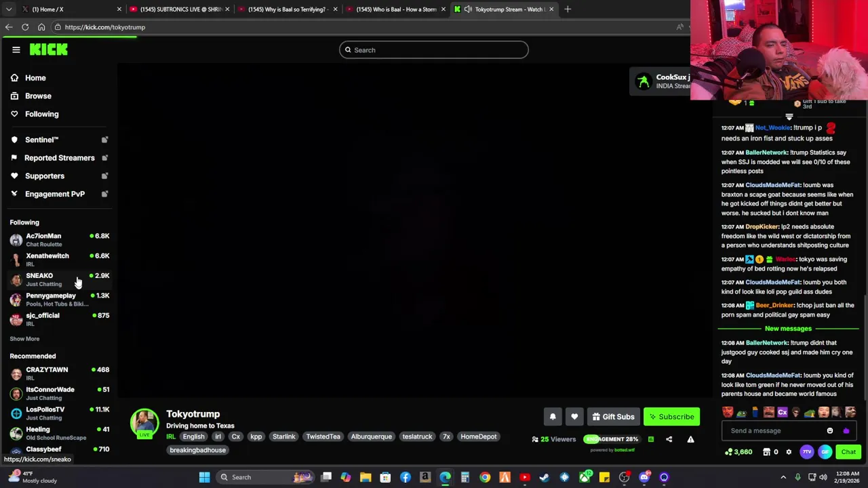Click the breakingbadhouse tag

198,450
